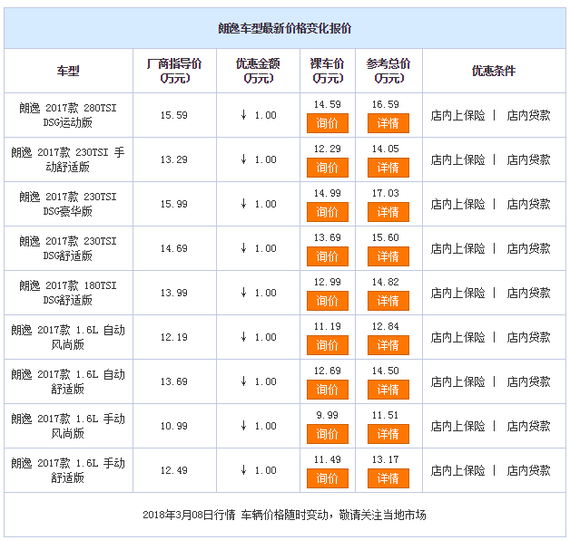Screen dimensions: 570x540
Task: Click the 优惠条件 column header
Action: (494, 71)
